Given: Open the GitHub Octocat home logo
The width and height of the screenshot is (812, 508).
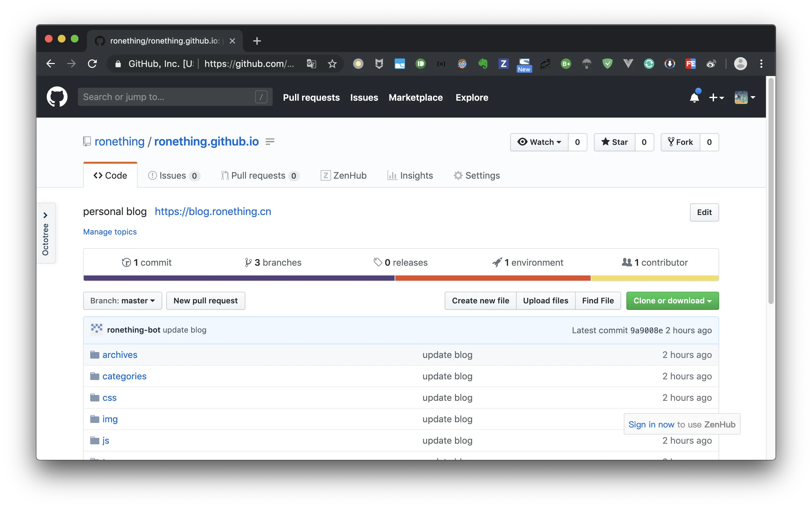Looking at the screenshot, I should pos(57,97).
